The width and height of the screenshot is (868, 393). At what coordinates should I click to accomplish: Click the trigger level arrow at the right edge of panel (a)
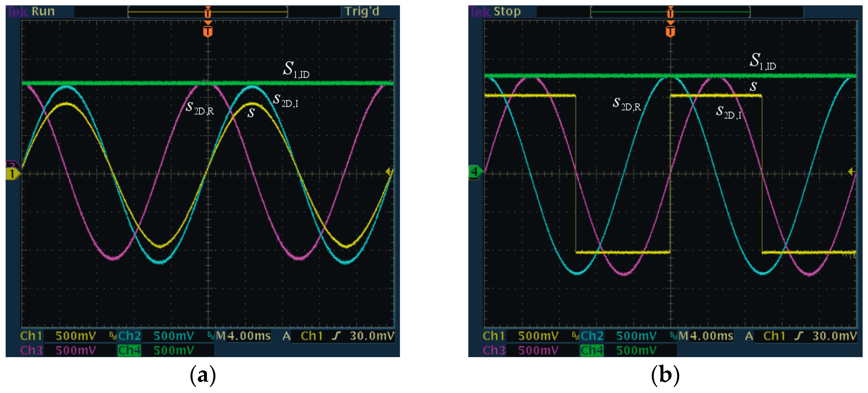click(389, 172)
